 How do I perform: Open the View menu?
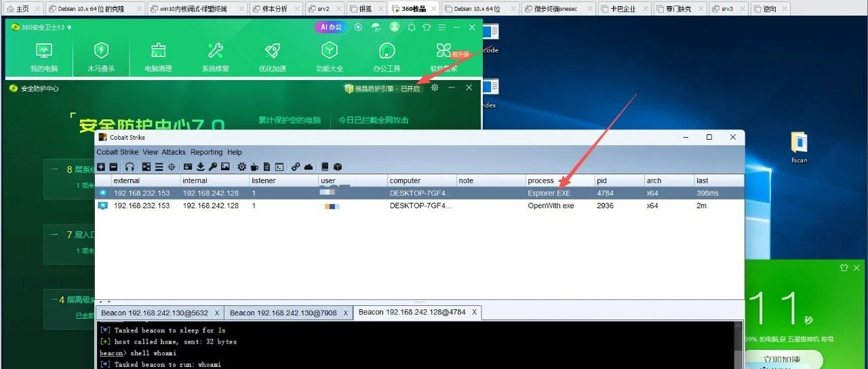click(150, 152)
